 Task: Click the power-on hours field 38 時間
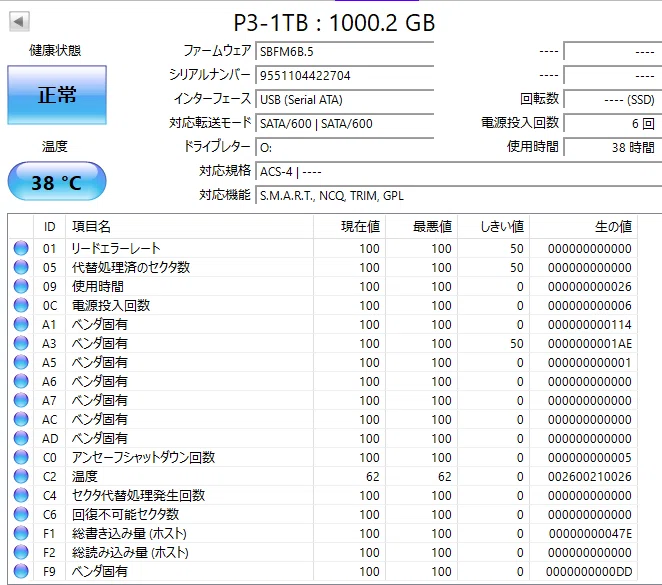click(613, 148)
